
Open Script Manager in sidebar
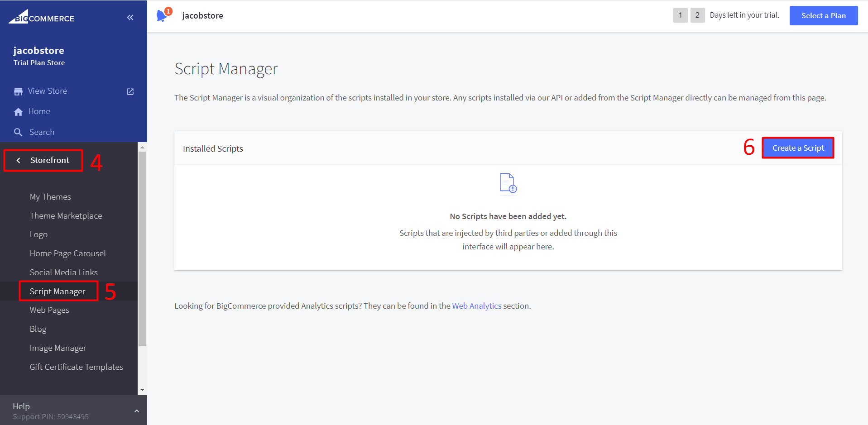tap(58, 291)
